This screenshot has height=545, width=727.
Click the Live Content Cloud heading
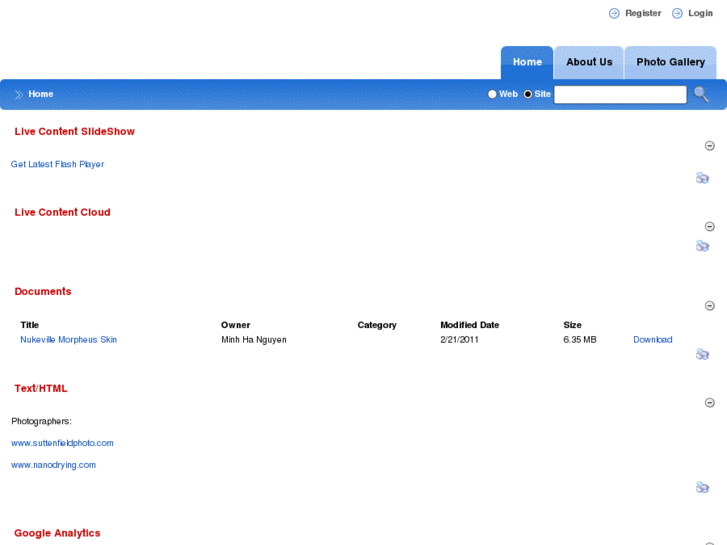[x=63, y=212]
